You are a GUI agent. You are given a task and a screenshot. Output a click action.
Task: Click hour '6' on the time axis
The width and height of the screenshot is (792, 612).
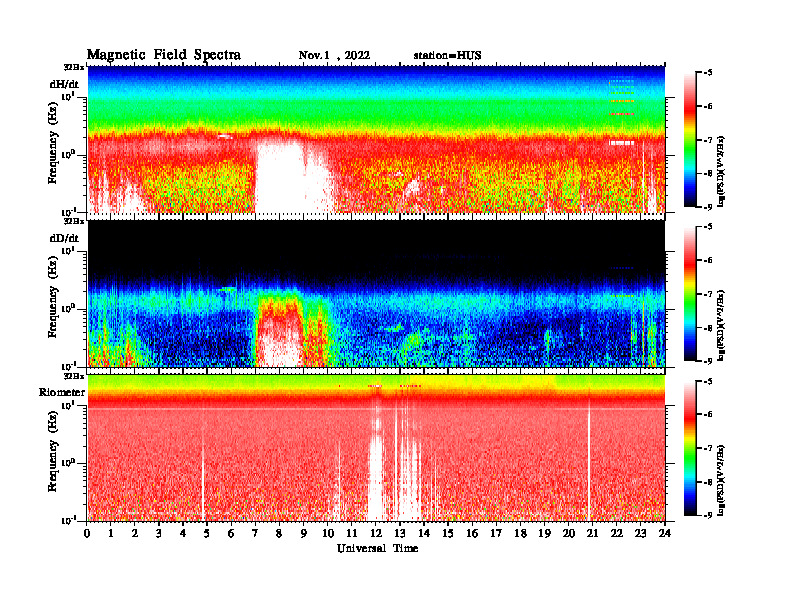[x=231, y=533]
